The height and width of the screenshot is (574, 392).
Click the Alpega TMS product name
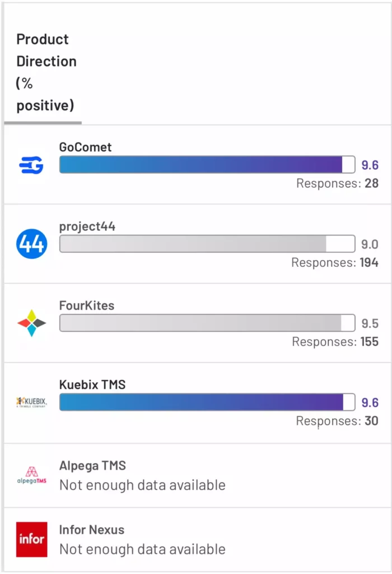[92, 466]
